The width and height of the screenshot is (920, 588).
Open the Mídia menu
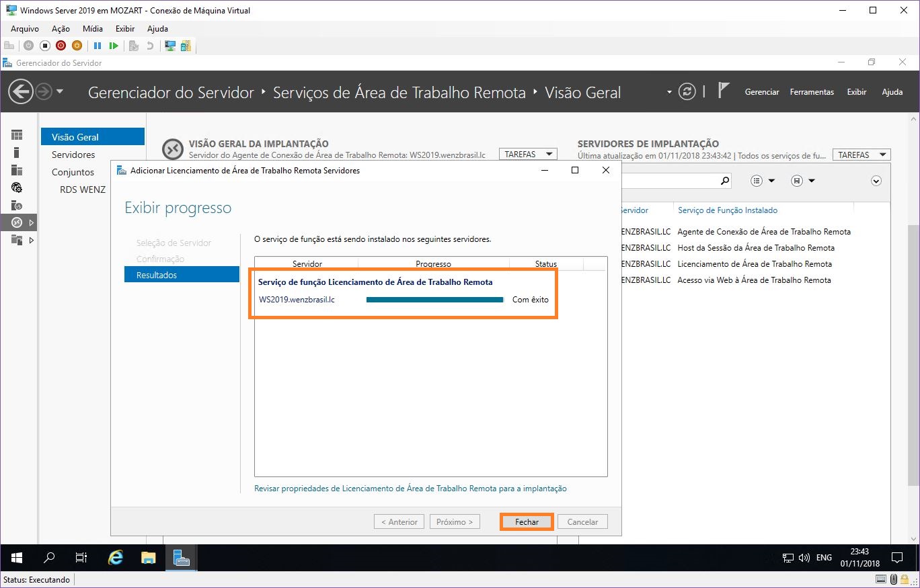pyautogui.click(x=93, y=29)
